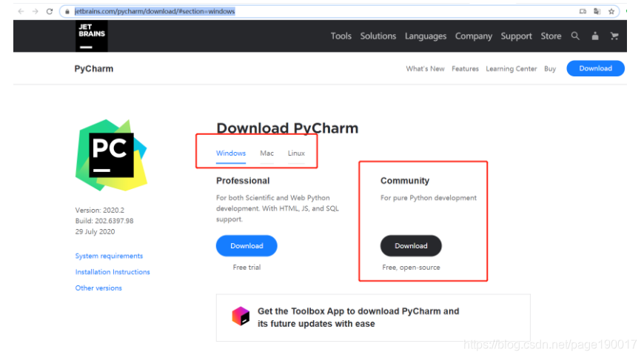Click the 'Professional' heading
Screen dimensions: 644x358
point(243,181)
